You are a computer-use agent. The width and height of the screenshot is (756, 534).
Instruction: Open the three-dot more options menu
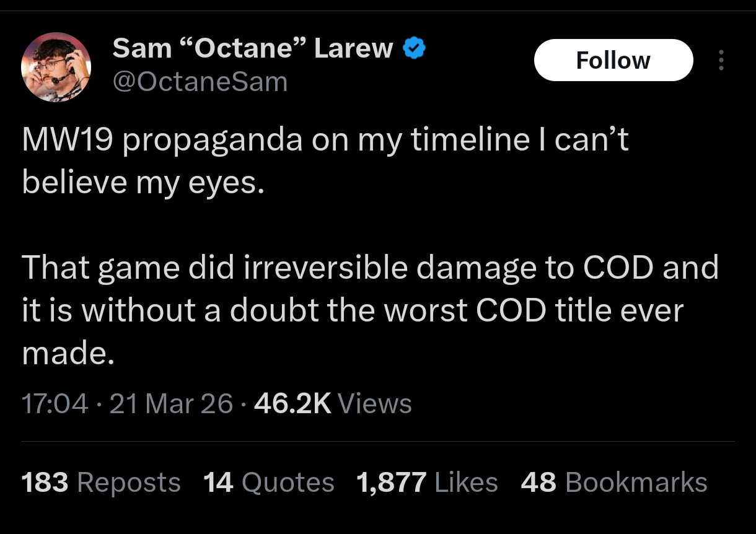tap(720, 60)
